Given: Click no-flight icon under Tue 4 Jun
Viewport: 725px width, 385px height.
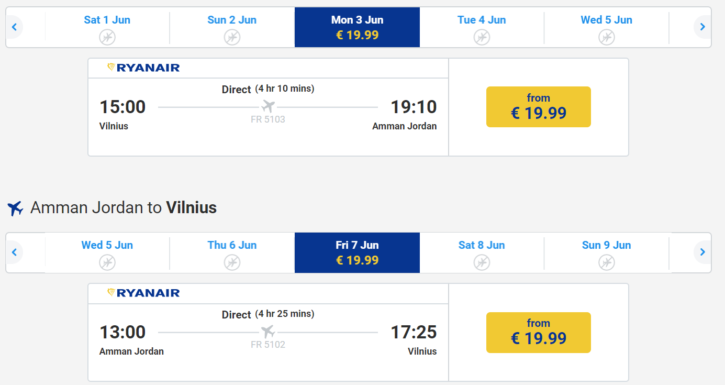Looking at the screenshot, I should click(x=482, y=37).
